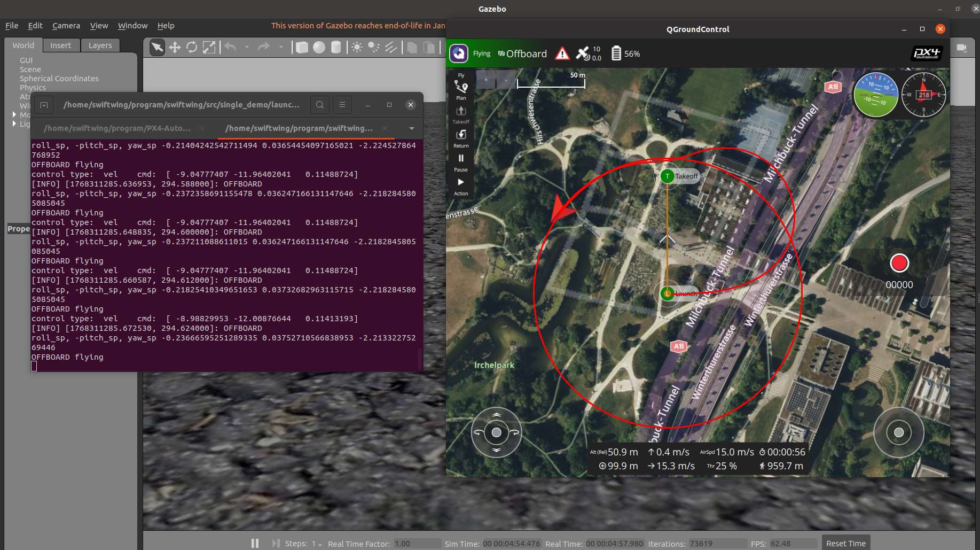The image size is (980, 550).
Task: Select Scene in the World tree
Action: [30, 69]
